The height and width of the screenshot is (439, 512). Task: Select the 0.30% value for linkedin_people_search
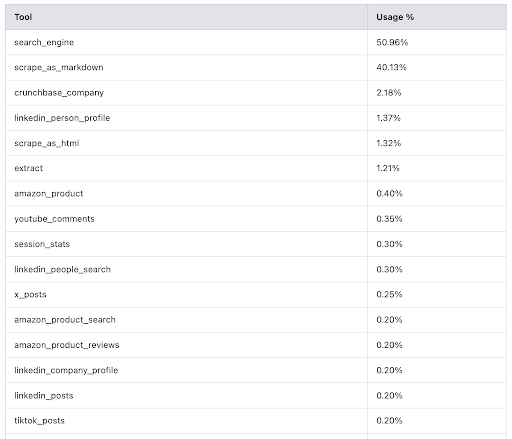click(x=389, y=269)
